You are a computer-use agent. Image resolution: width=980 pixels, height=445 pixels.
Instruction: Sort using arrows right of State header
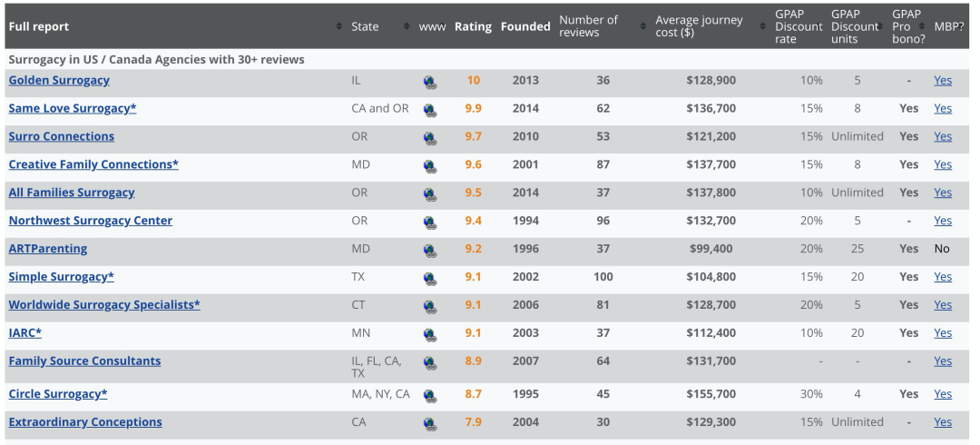pyautogui.click(x=407, y=26)
